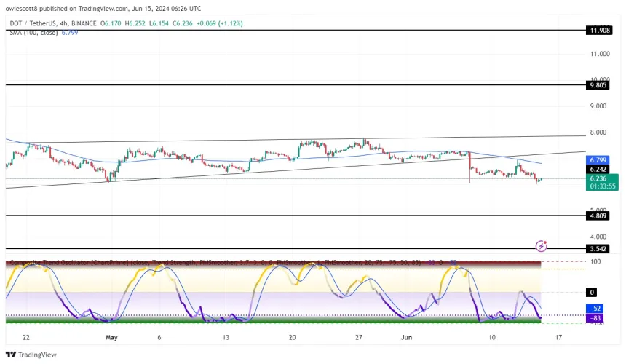The image size is (626, 364).
Task: Click the black 6.242 price level tag
Action: click(x=601, y=168)
